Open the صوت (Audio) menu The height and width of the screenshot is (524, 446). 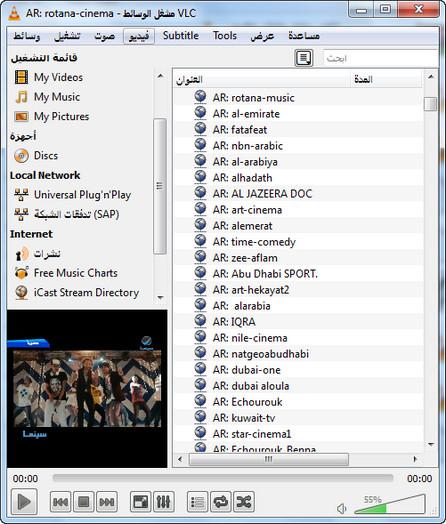click(105, 36)
